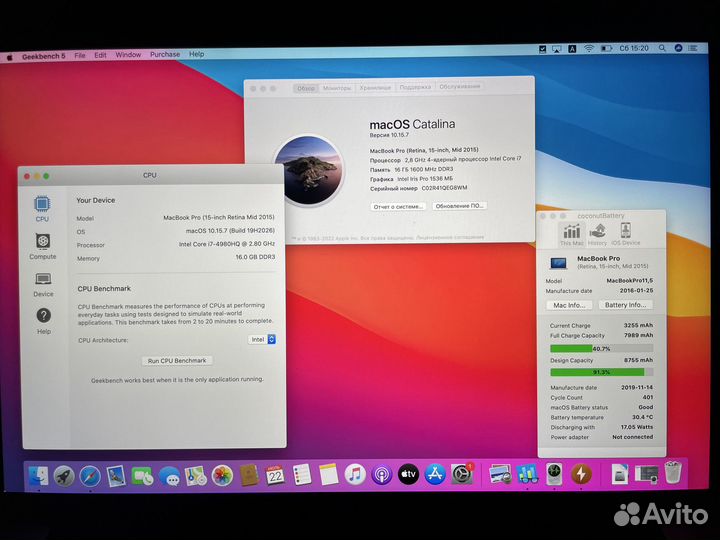Open the Window menu
This screenshot has width=720, height=540.
click(x=128, y=55)
